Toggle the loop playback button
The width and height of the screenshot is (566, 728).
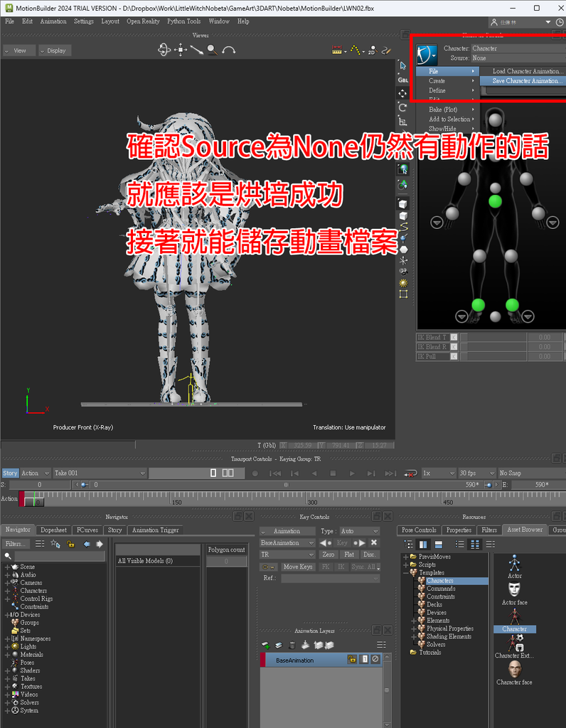[x=410, y=473]
